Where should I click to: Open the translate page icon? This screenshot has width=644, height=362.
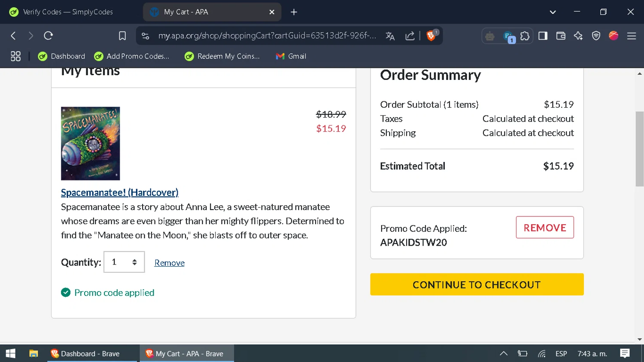pos(390,36)
